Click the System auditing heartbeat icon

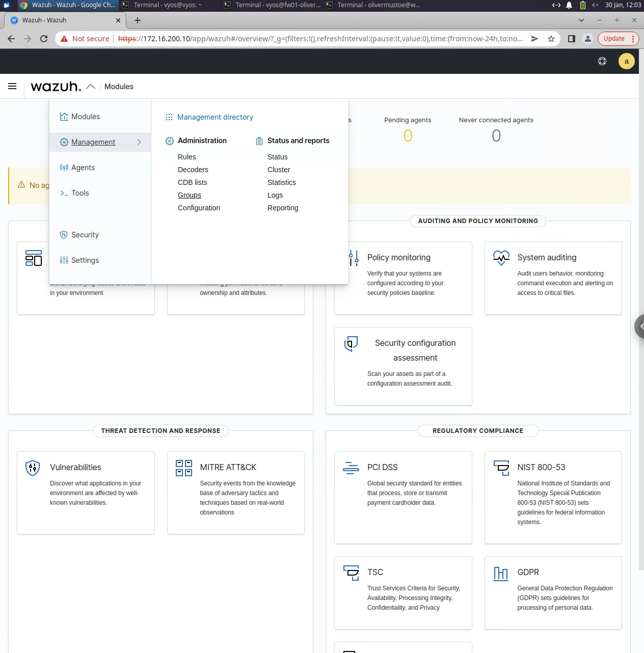tap(501, 258)
